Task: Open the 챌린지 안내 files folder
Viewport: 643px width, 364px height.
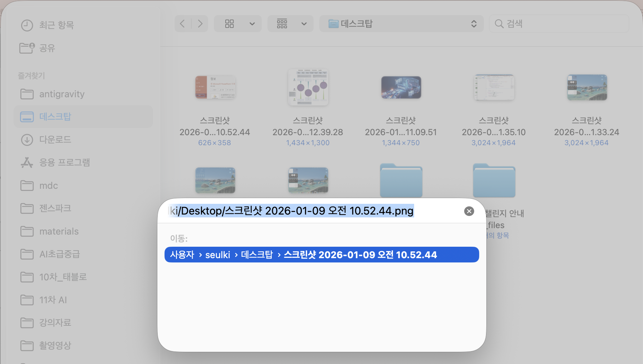Action: click(494, 181)
